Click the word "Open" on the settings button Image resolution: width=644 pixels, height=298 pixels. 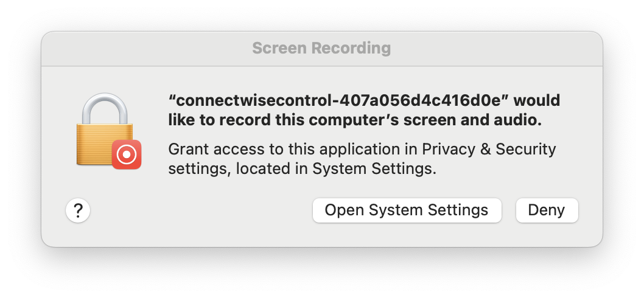pyautogui.click(x=344, y=210)
